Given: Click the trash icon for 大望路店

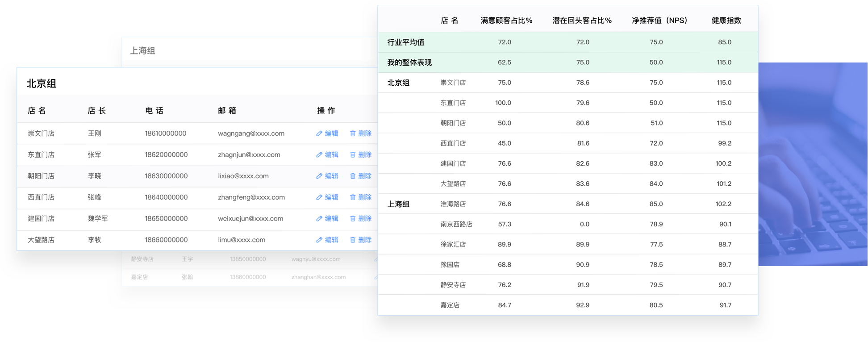Looking at the screenshot, I should click(x=353, y=240).
